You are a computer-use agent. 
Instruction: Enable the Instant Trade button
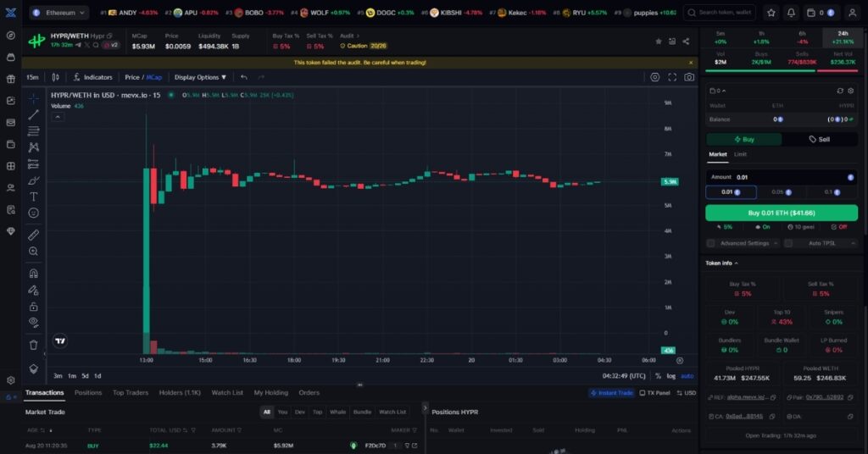pyautogui.click(x=612, y=393)
